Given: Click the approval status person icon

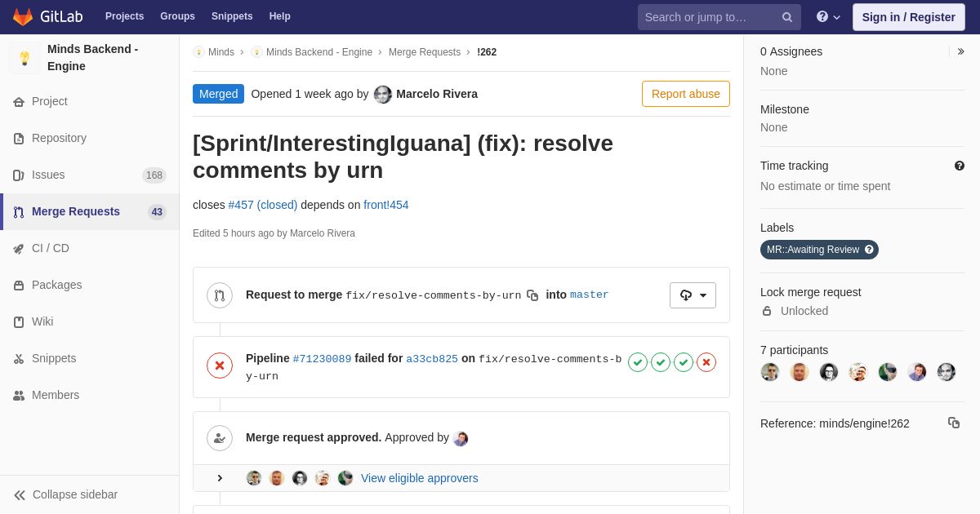Looking at the screenshot, I should 220,438.
